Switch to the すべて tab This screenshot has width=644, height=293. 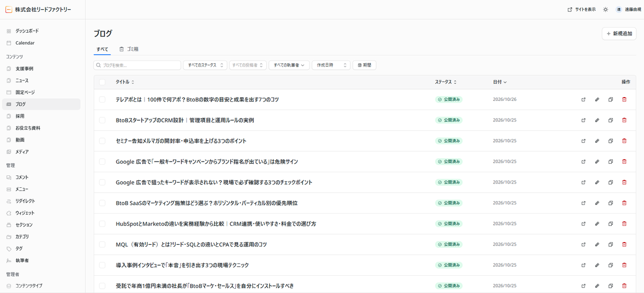pyautogui.click(x=103, y=49)
